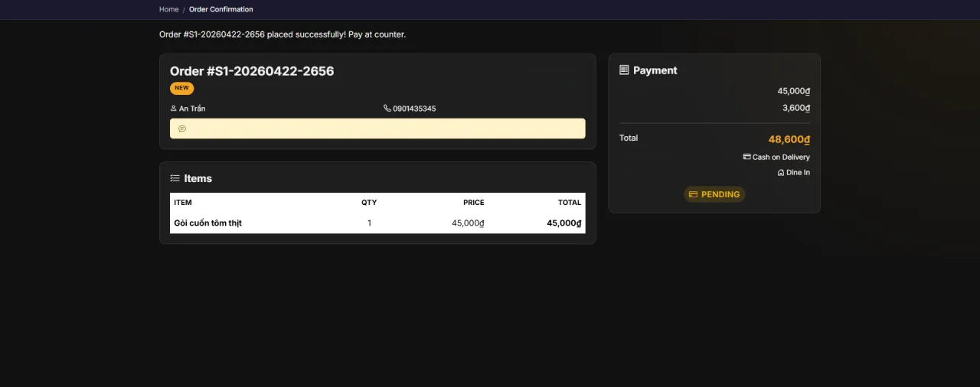Image resolution: width=980 pixels, height=387 pixels.
Task: Click the bold 45,000₫ row total cell
Action: 564,223
